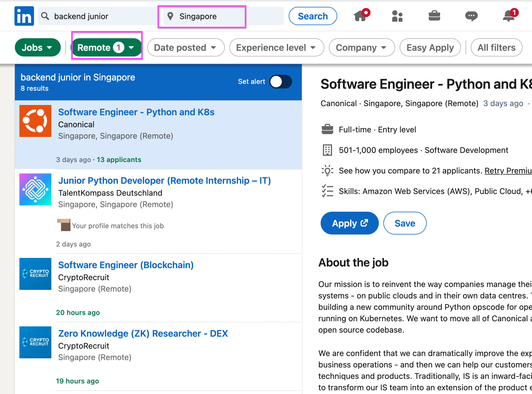Open the Messaging chat bubble icon
The image size is (532, 394).
coord(471,16)
